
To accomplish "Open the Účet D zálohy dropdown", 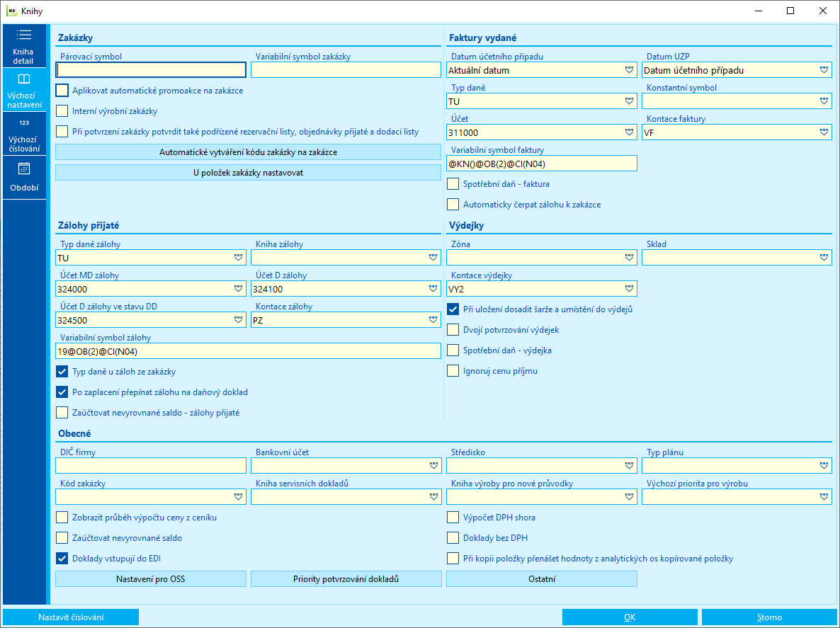I will (433, 289).
